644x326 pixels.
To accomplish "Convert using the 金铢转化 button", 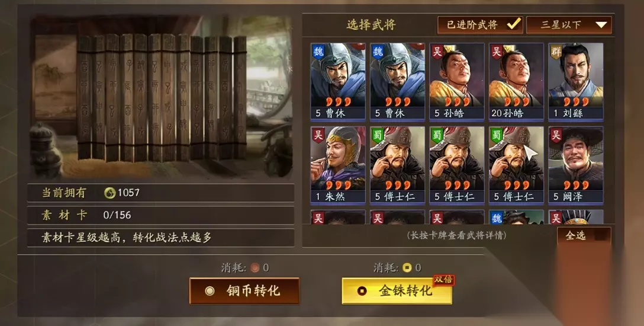I will [397, 291].
